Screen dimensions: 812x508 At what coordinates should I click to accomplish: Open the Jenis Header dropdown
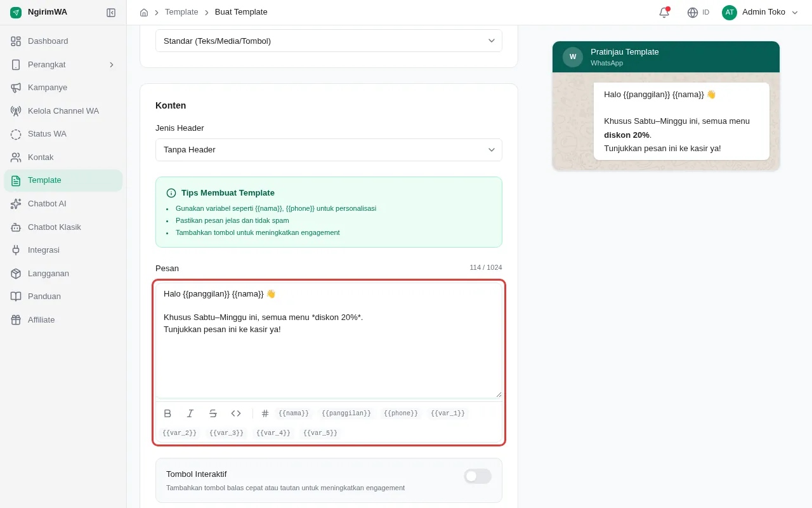click(329, 150)
